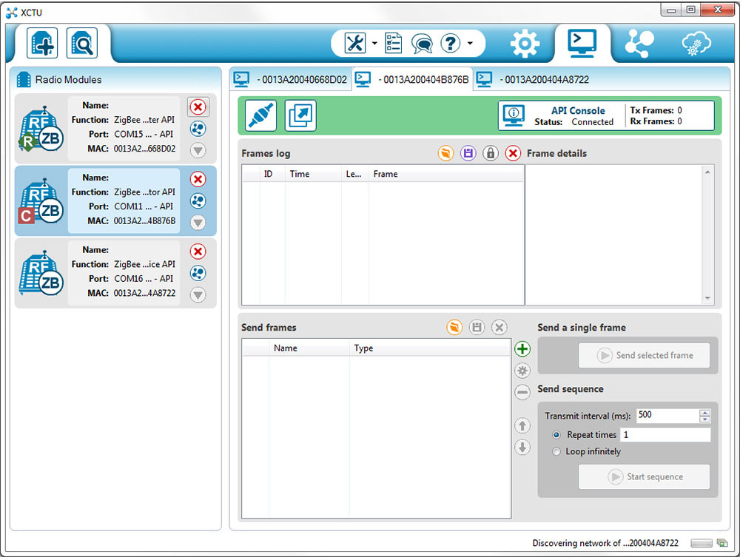Open the 0013A20040668D02 console tab
This screenshot has height=560, width=740.
click(x=291, y=79)
